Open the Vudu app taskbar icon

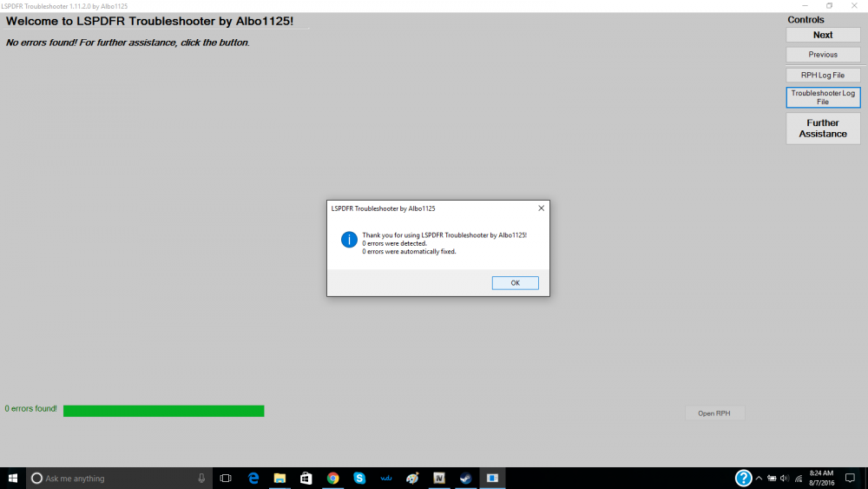click(386, 478)
